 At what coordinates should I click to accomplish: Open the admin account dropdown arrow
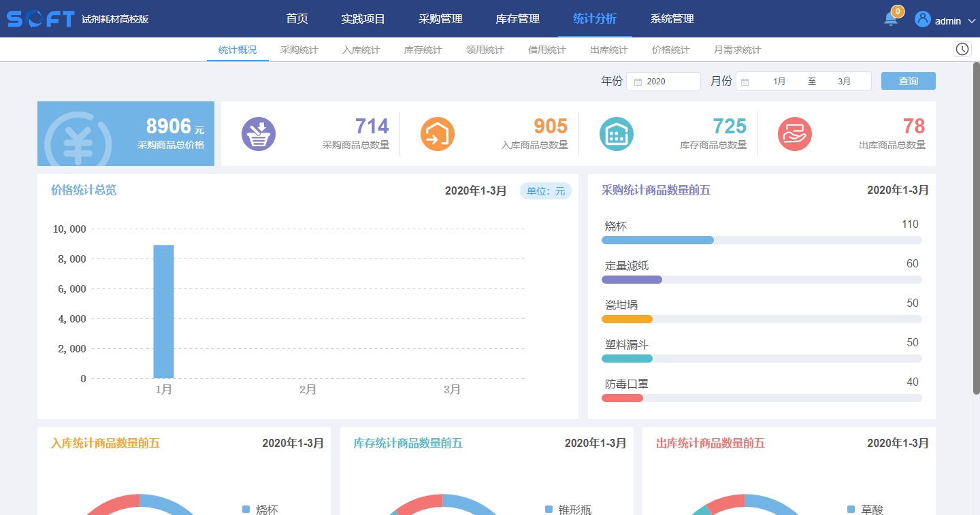pyautogui.click(x=971, y=20)
